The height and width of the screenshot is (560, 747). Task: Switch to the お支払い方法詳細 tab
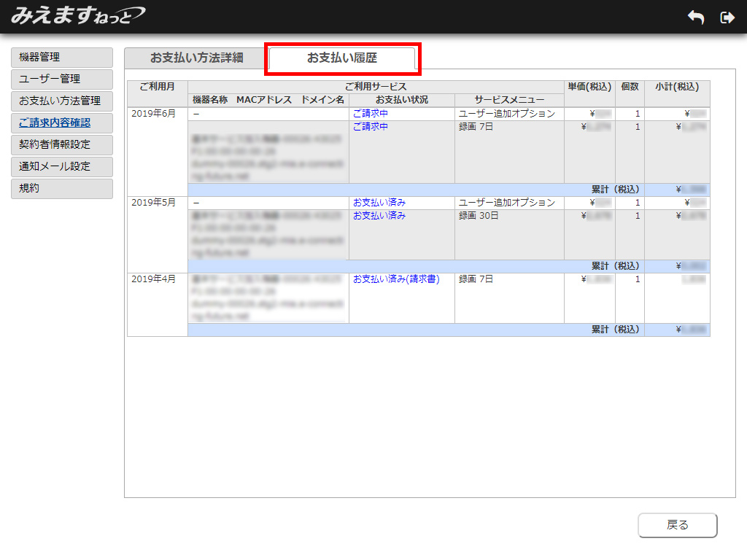coord(196,58)
